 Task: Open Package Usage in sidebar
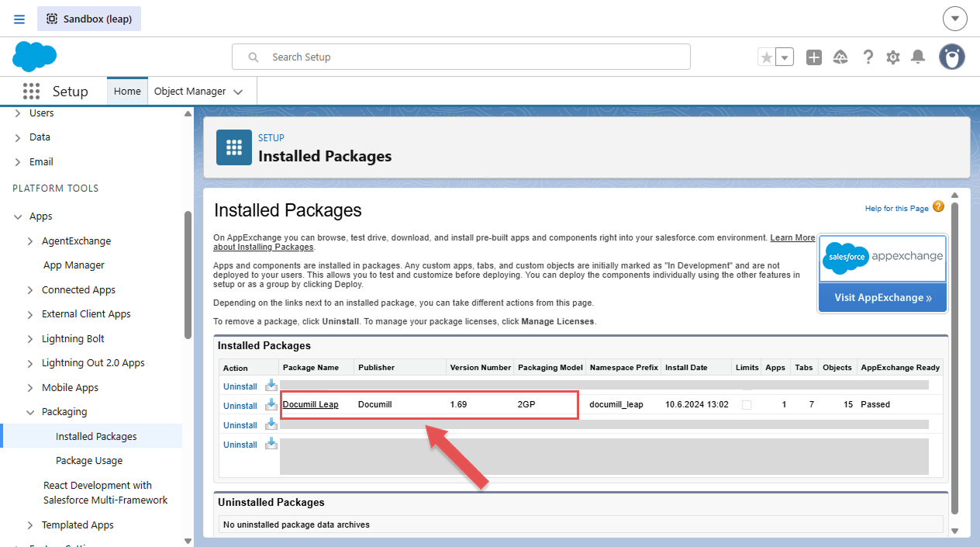tap(89, 461)
